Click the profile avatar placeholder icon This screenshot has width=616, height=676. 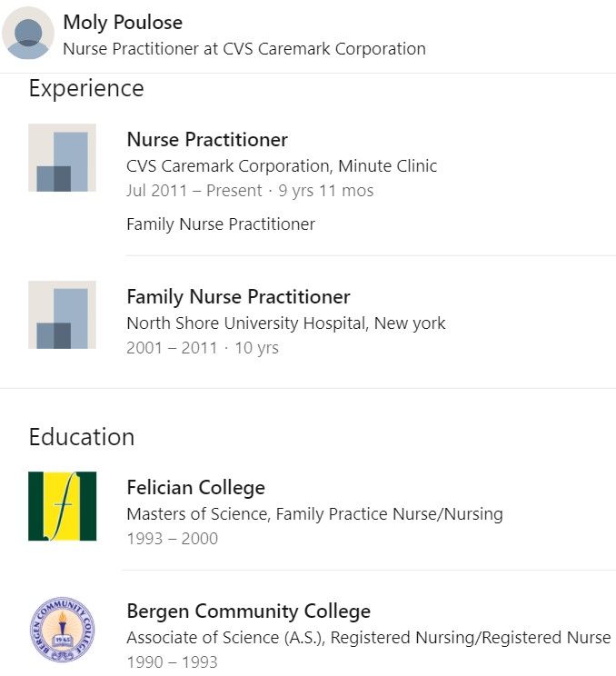pos(28,33)
